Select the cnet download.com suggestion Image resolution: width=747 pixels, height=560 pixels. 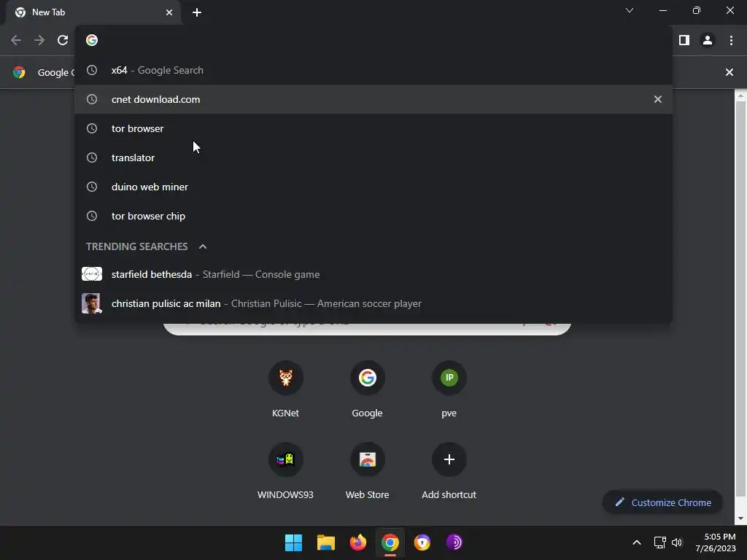click(x=373, y=99)
